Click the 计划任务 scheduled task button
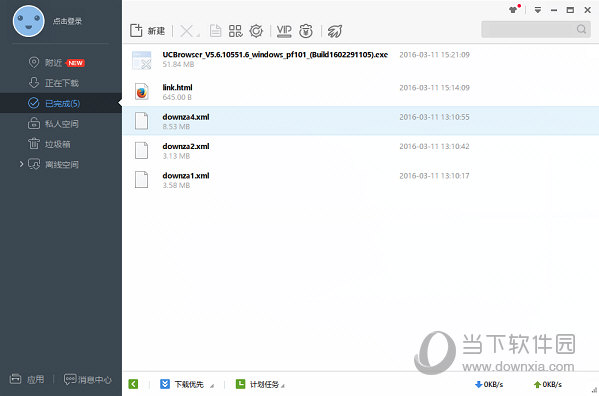Screen dimensions: 599x396 [x=257, y=384]
